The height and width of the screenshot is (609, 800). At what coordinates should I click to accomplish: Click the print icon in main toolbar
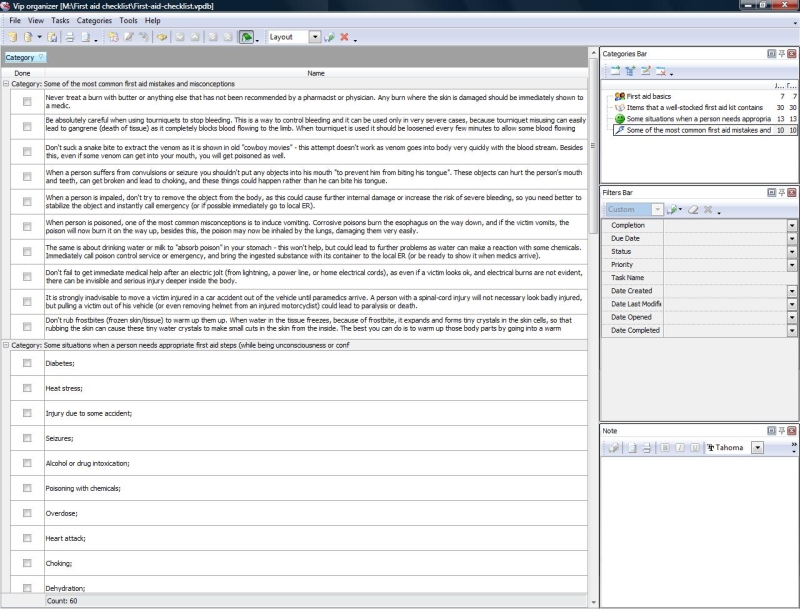click(70, 37)
